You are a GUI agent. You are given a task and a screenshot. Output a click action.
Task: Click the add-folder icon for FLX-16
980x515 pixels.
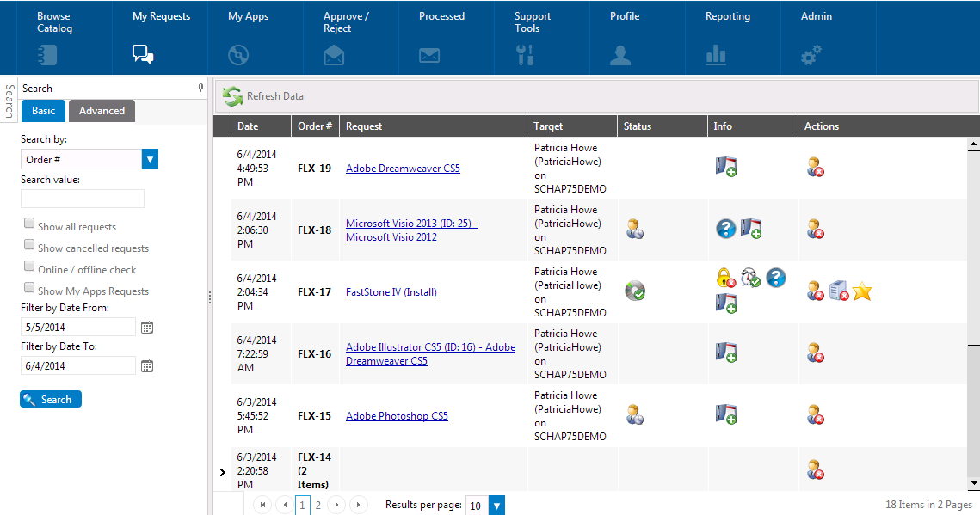click(725, 353)
